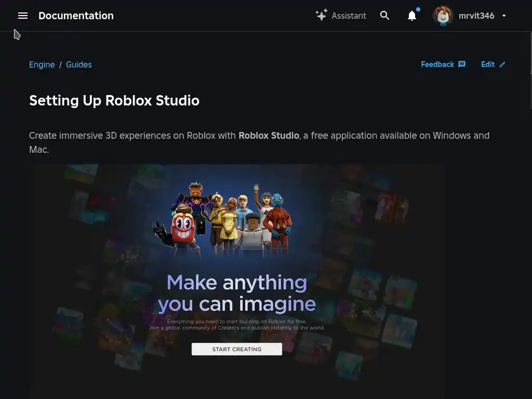Screen dimensions: 532x399
Task: Open the Engine breadcrumb link
Action: [42, 64]
